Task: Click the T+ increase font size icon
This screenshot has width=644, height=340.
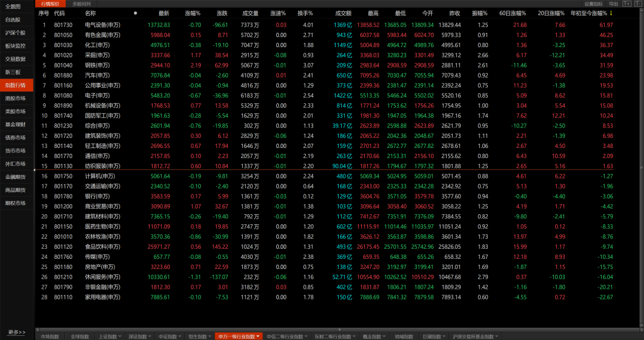Action: pyautogui.click(x=627, y=4)
